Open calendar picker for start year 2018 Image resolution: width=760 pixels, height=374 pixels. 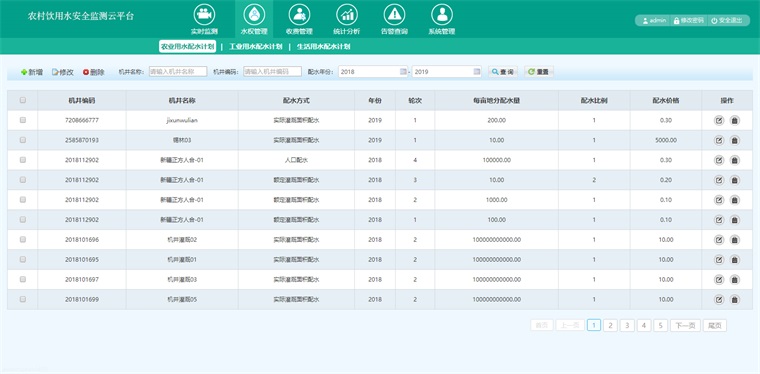[x=403, y=72]
